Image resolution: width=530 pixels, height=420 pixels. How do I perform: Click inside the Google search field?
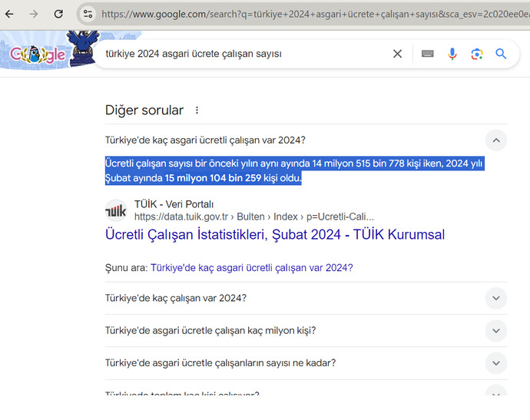245,54
